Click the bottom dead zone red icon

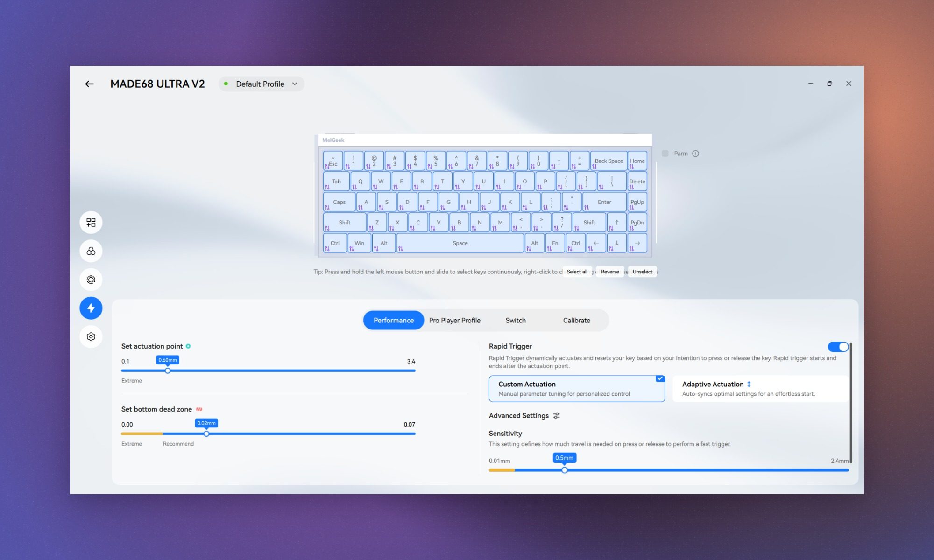point(199,409)
